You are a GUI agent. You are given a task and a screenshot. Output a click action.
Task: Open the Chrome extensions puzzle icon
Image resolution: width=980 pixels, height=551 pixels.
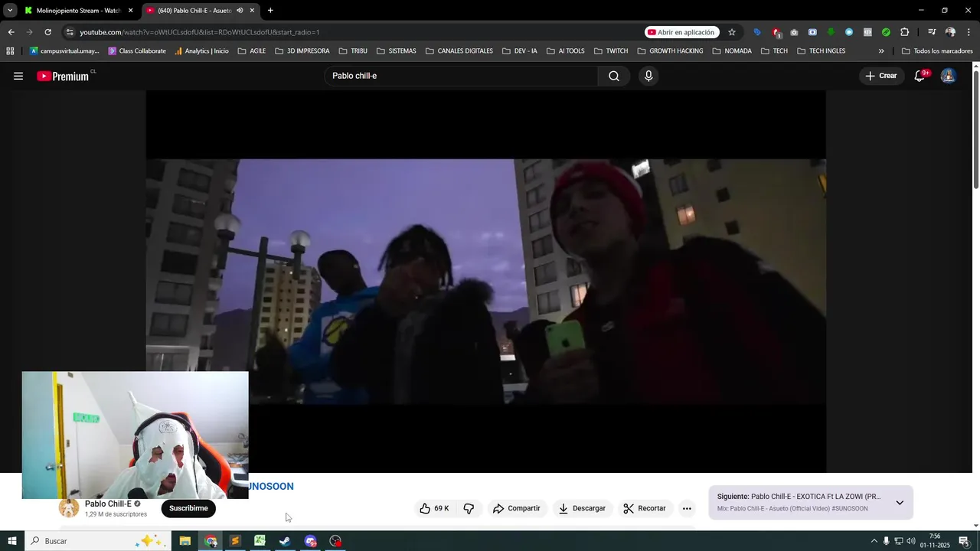coord(904,32)
